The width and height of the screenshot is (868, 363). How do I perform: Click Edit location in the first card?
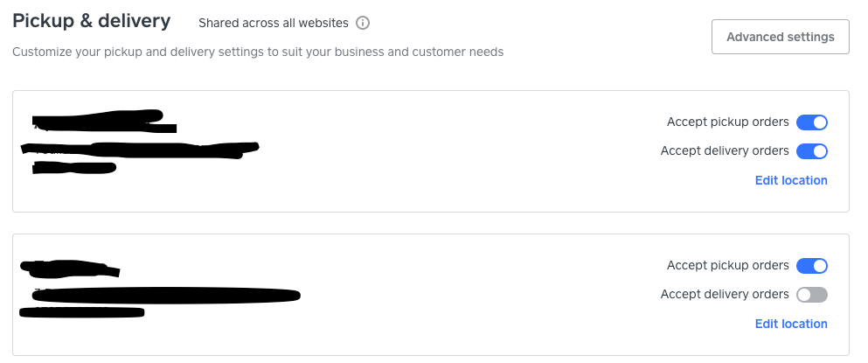(790, 180)
